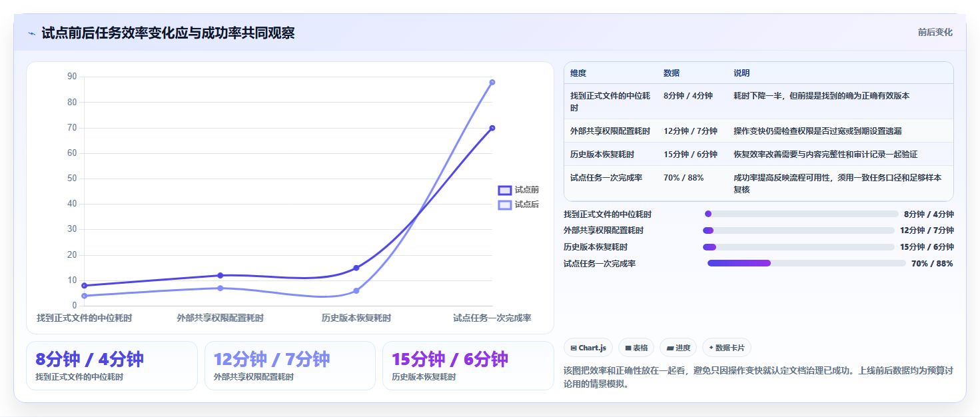The image size is (980, 417).
Task: Click progress bar for 外部共享权限配置耗时
Action: (798, 230)
